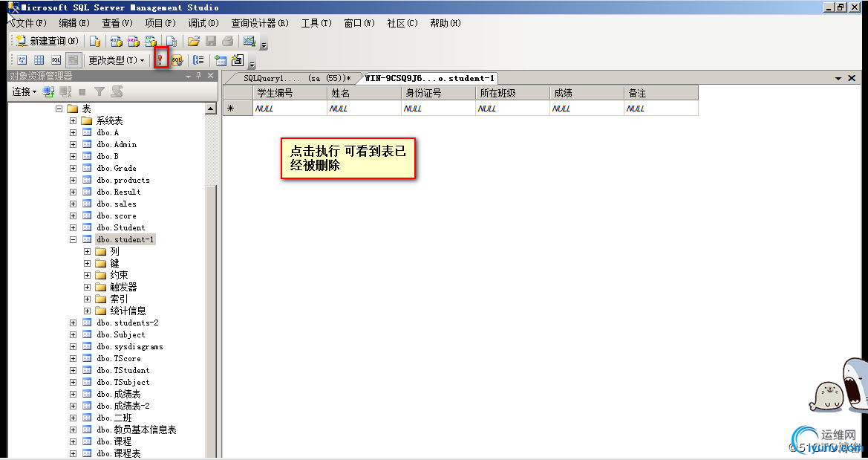
Task: Select the dbo.products table
Action: coord(123,180)
